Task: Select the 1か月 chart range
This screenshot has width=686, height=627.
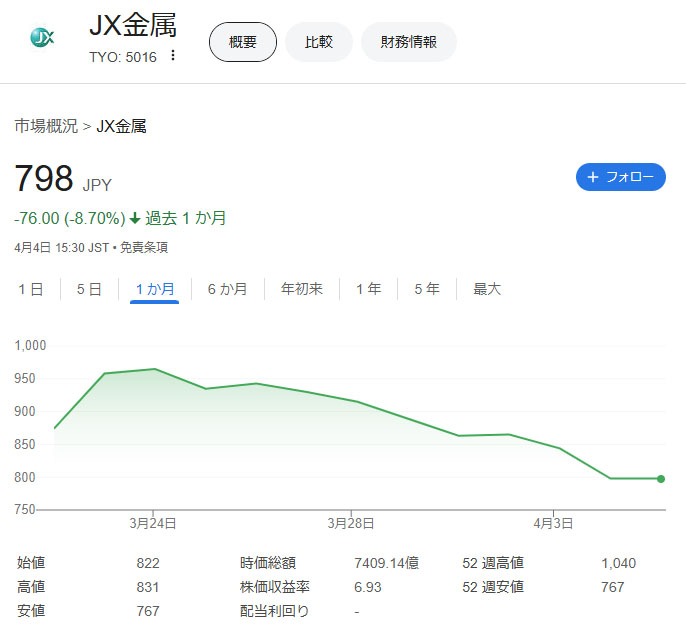Action: pyautogui.click(x=155, y=289)
